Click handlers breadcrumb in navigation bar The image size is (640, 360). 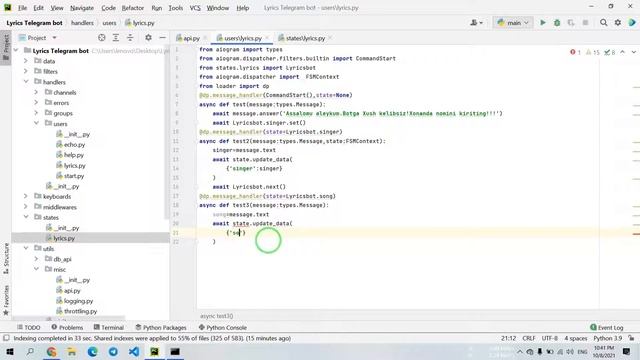click(82, 23)
